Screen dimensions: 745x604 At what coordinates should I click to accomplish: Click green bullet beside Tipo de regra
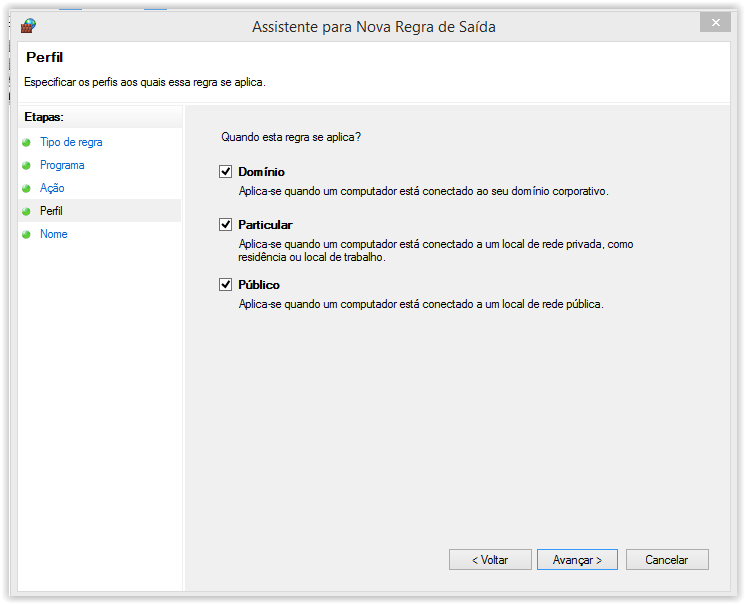click(27, 143)
